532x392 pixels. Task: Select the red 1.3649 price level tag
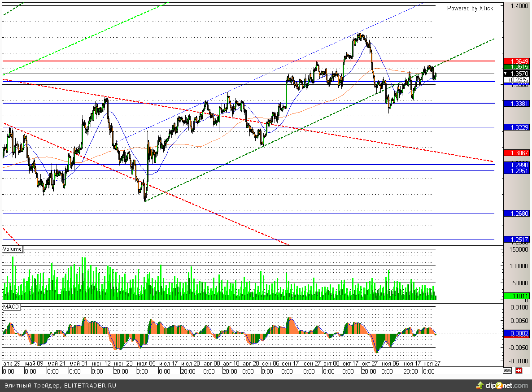coord(517,61)
